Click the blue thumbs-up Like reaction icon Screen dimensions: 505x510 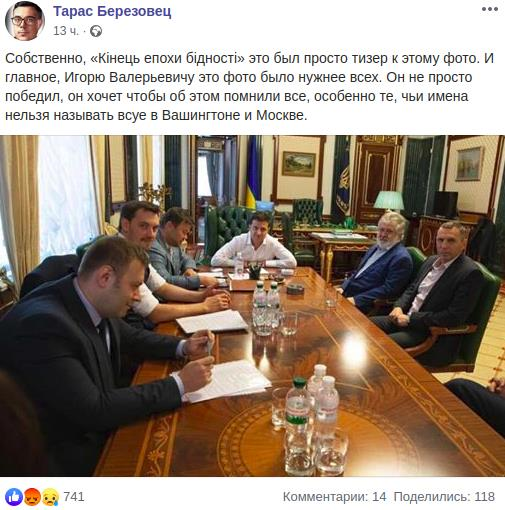14,497
